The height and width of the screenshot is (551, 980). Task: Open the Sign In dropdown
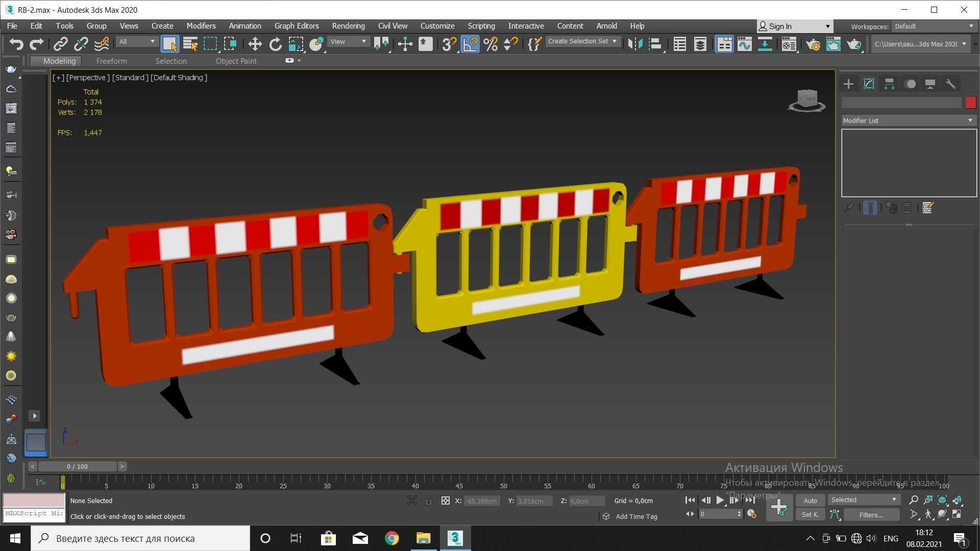[x=795, y=26]
